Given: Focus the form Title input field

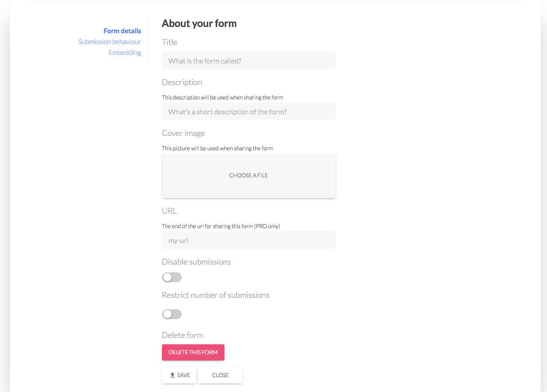Looking at the screenshot, I should pos(248,61).
